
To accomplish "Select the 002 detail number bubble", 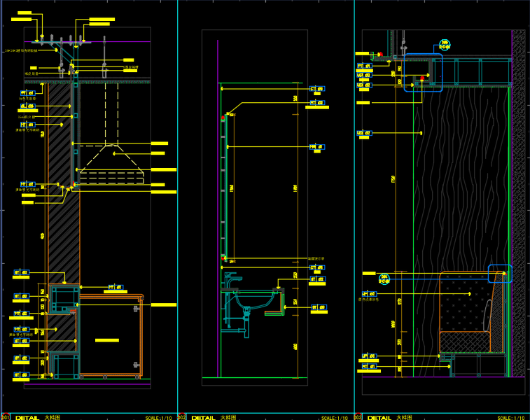I will [x=181, y=416].
